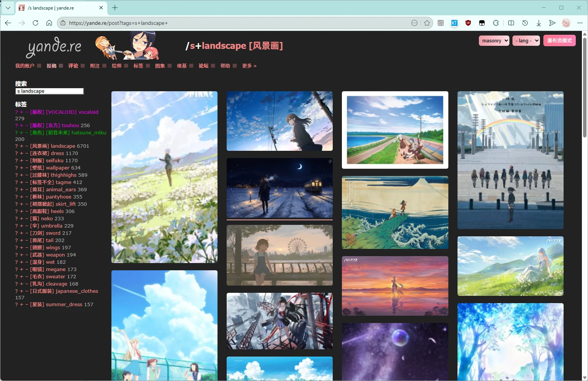Open the KT extension icon
The height and width of the screenshot is (381, 588).
(x=454, y=23)
